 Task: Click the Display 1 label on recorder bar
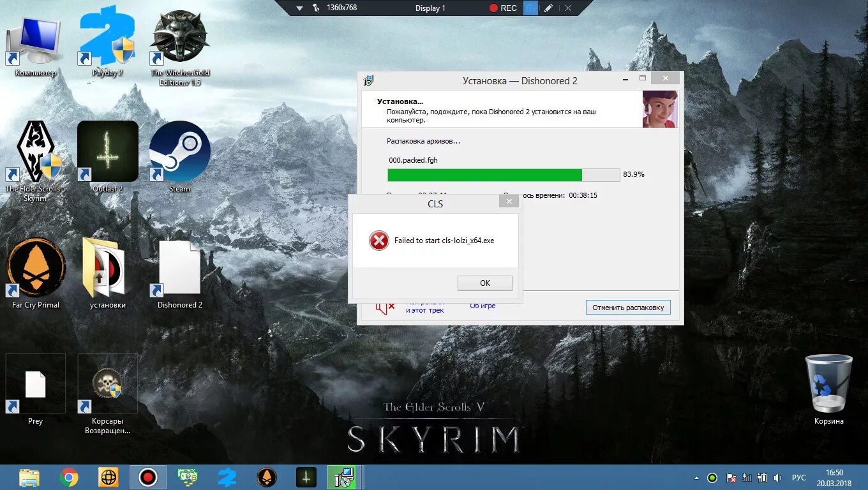click(430, 8)
